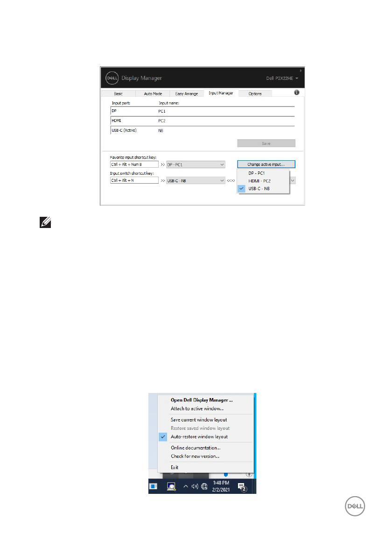Open the notification center icon showing 2
This screenshot has width=392, height=556.
point(242,487)
